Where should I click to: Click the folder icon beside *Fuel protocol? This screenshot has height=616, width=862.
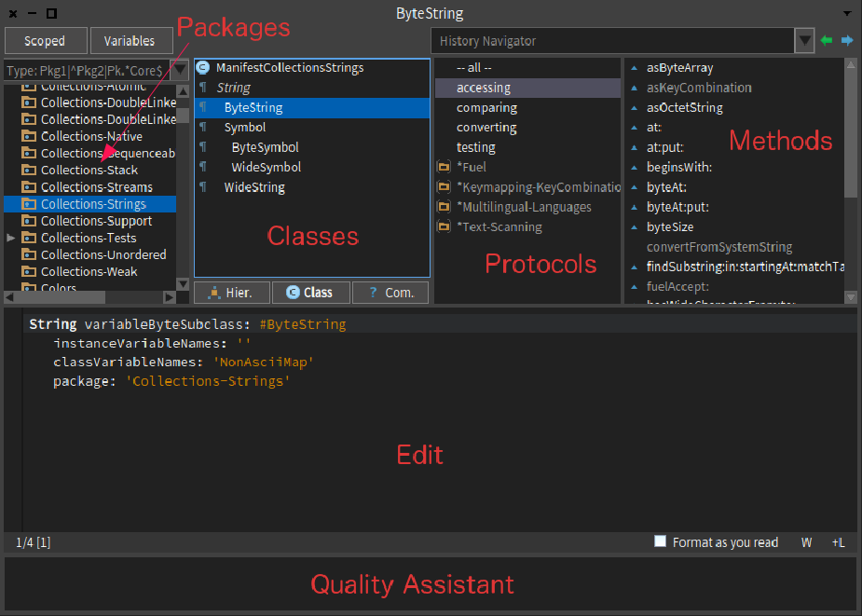pyautogui.click(x=444, y=168)
